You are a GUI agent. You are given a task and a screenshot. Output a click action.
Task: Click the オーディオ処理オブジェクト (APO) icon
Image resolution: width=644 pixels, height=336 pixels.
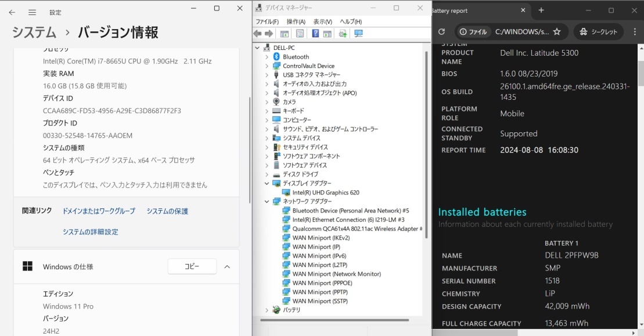pyautogui.click(x=276, y=93)
